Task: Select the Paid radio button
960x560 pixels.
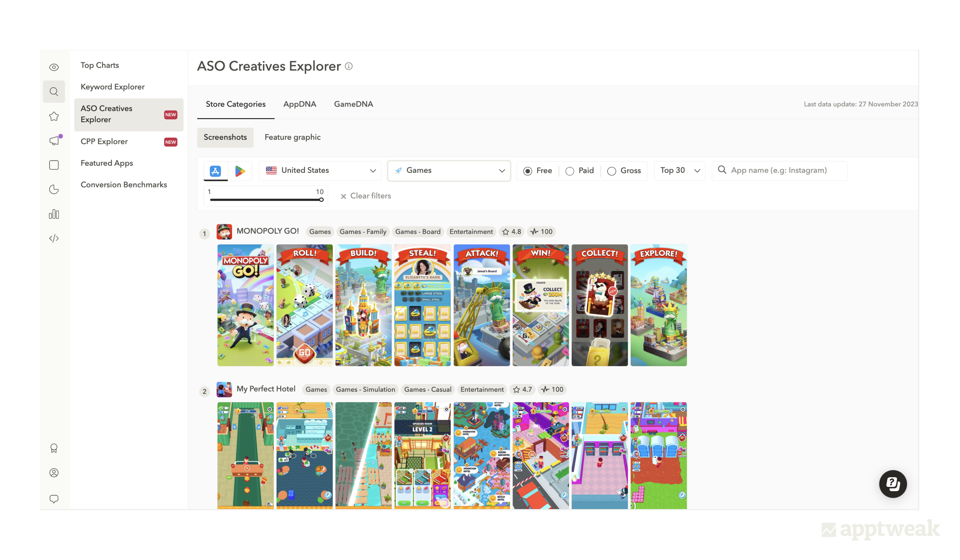Action: 570,171
